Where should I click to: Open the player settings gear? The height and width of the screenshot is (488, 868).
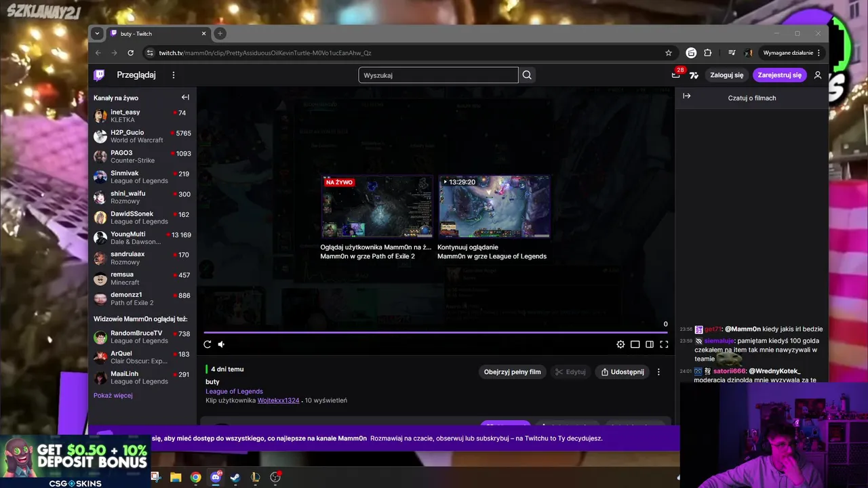[620, 344]
